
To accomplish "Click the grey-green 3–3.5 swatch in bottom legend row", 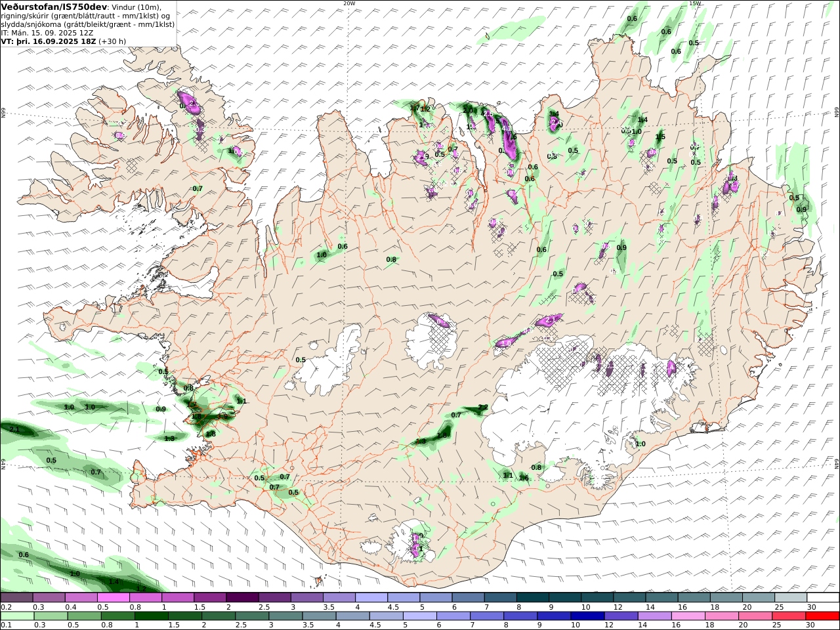I will 285,616.
